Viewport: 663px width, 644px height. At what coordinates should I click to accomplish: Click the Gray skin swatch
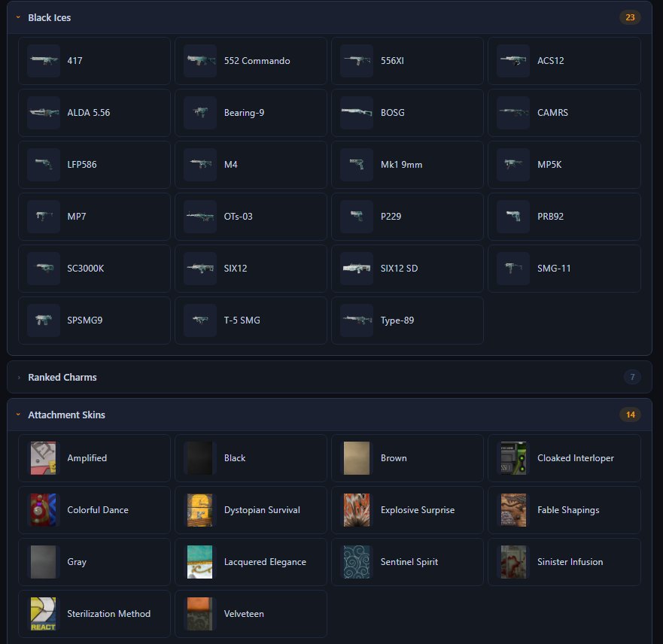[43, 562]
